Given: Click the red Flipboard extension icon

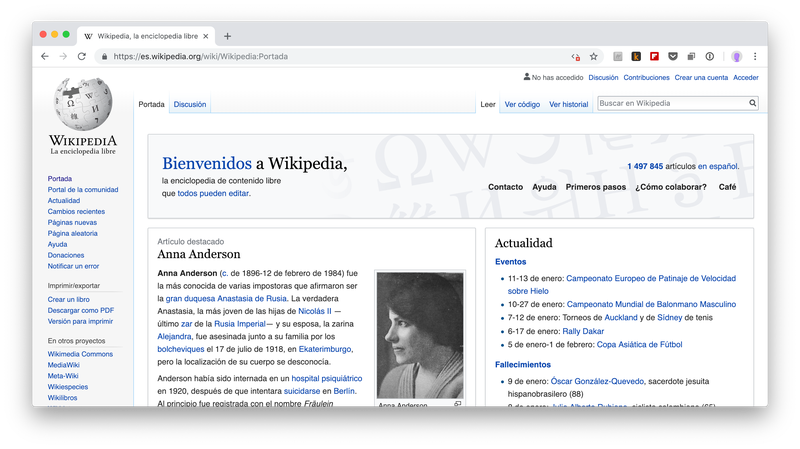Looking at the screenshot, I should tap(655, 57).
